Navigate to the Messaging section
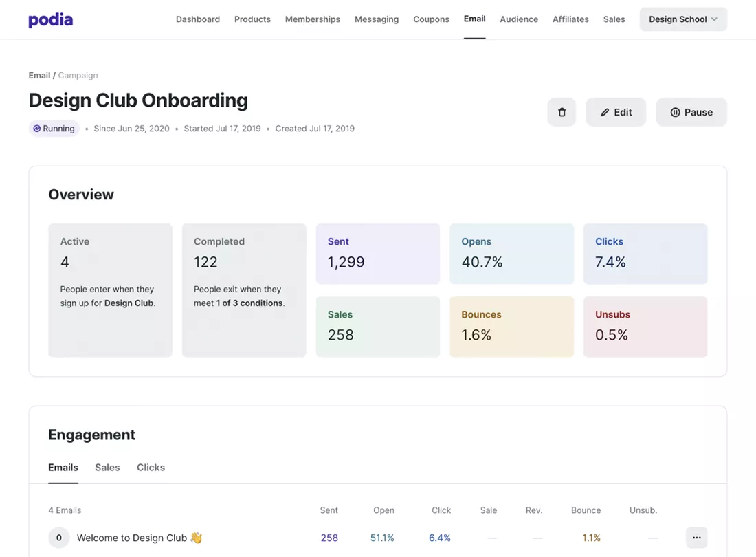Screen dimensions: 756x557 coord(377,19)
